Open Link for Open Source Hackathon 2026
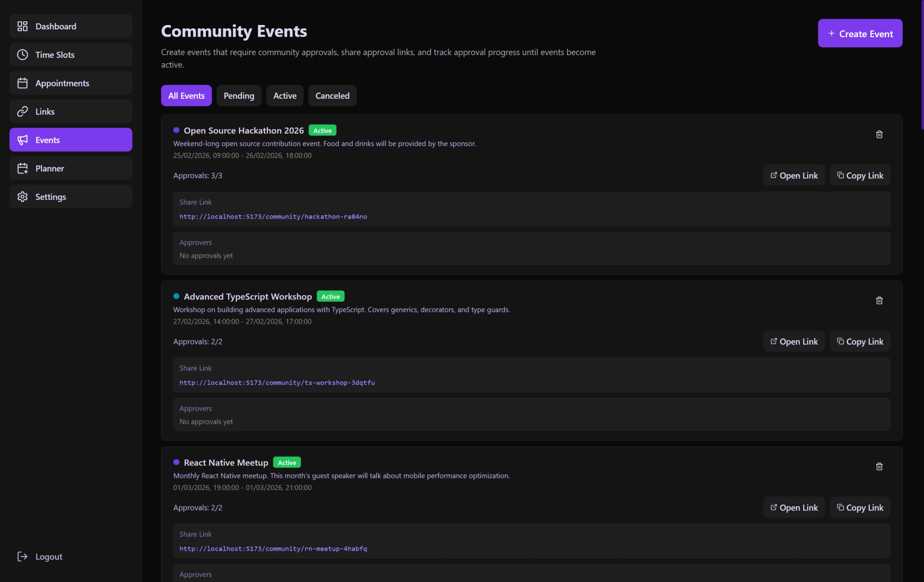 [x=794, y=175]
